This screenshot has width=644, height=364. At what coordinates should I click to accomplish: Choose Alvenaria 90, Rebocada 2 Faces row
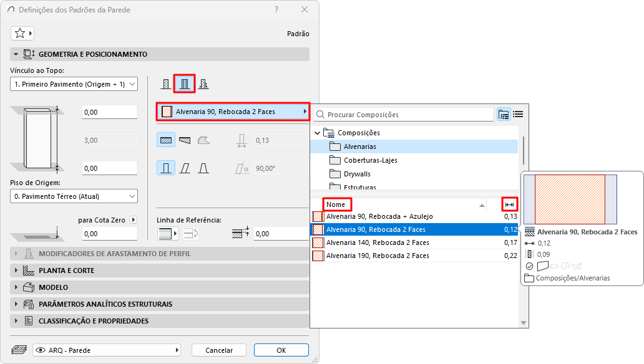pos(414,229)
